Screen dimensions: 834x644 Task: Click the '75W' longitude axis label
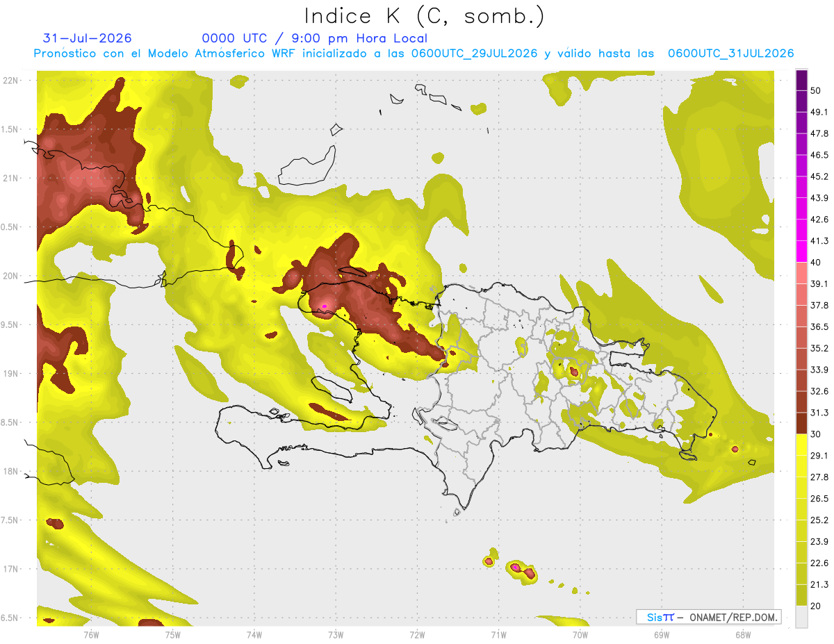(x=173, y=634)
